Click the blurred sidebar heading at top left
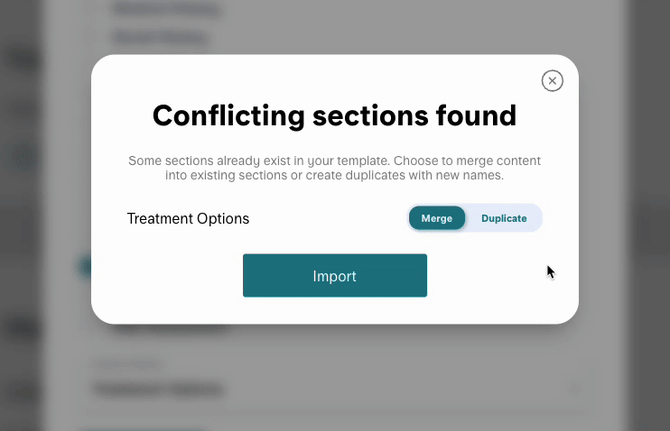This screenshot has height=431, width=670. 20,58
